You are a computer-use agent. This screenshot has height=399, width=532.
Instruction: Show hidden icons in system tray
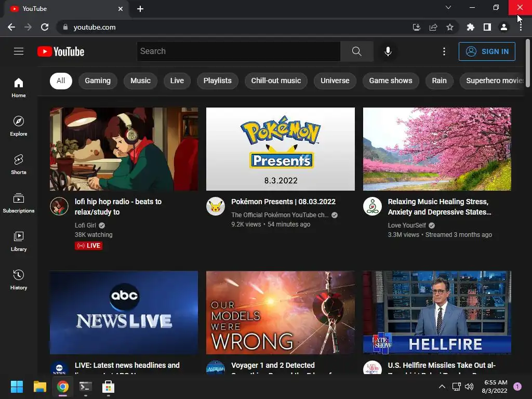[x=442, y=387]
